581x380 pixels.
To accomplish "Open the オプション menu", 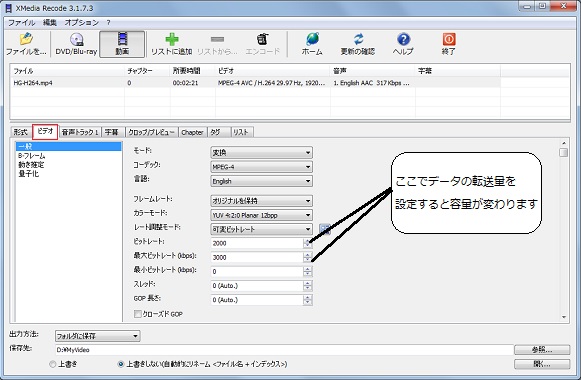I will click(82, 23).
